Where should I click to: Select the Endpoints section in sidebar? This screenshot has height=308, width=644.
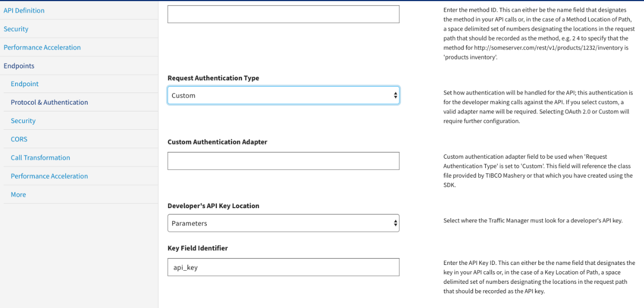coord(19,66)
